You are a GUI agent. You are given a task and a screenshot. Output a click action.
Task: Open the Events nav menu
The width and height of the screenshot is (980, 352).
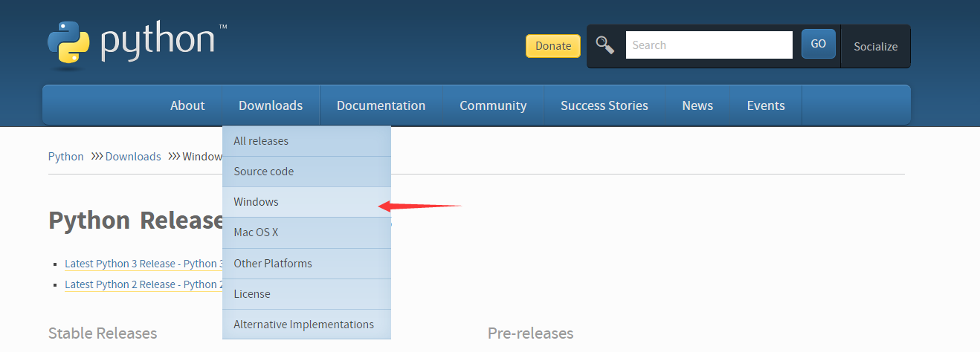click(766, 105)
